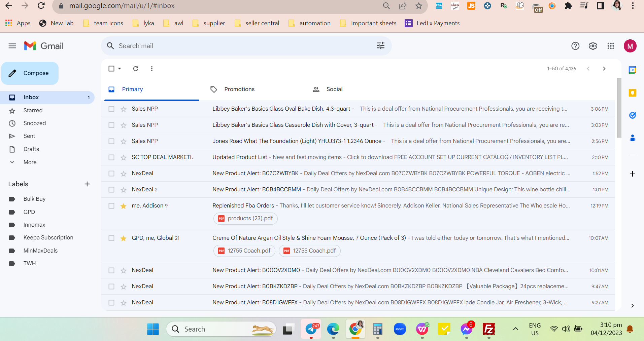Image resolution: width=644 pixels, height=341 pixels.
Task: Open Google Contacts side panel
Action: (x=633, y=138)
